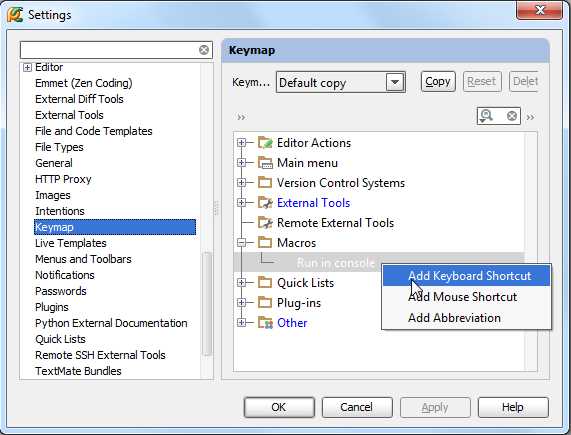Screen dimensions: 571x435
Task: Expand the Main menu tree node
Action: 241,163
